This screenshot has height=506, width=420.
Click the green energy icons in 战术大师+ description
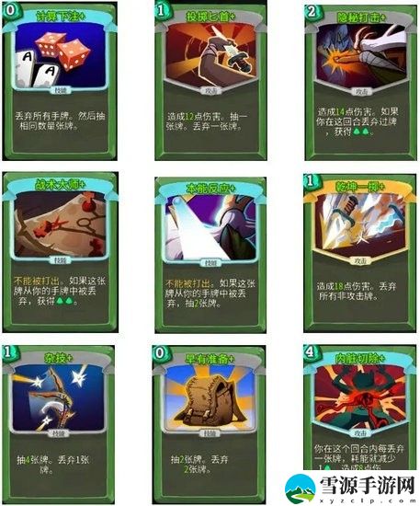(x=64, y=302)
